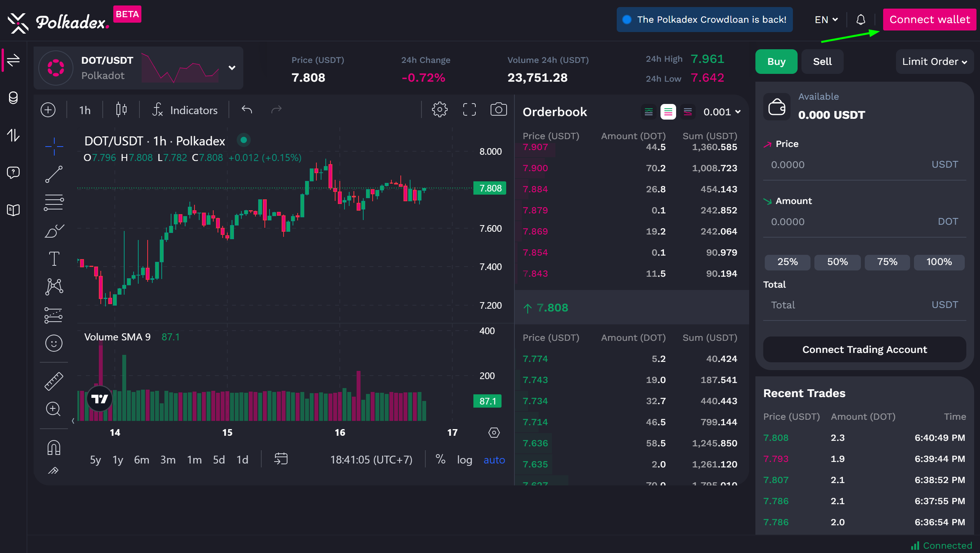Toggle log scale on chart
This screenshot has width=980, height=553.
[464, 460]
